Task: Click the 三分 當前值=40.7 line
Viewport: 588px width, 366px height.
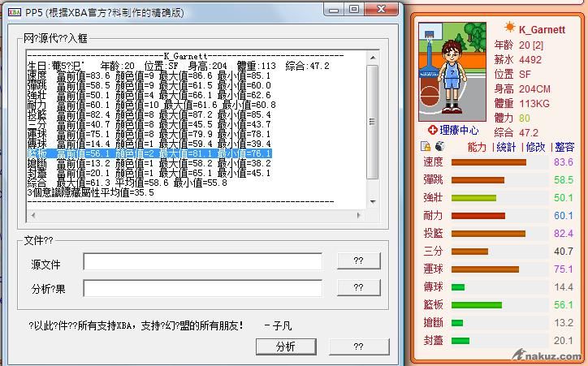Action: (x=149, y=124)
